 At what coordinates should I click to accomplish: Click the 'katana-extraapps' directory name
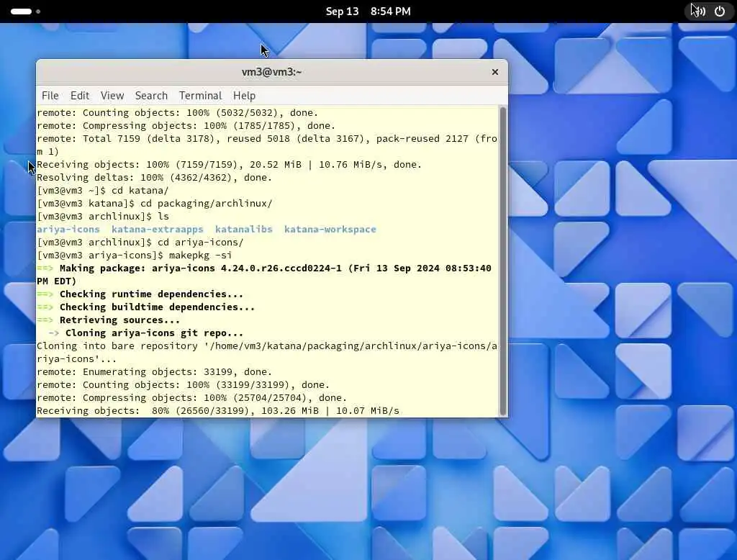(158, 230)
